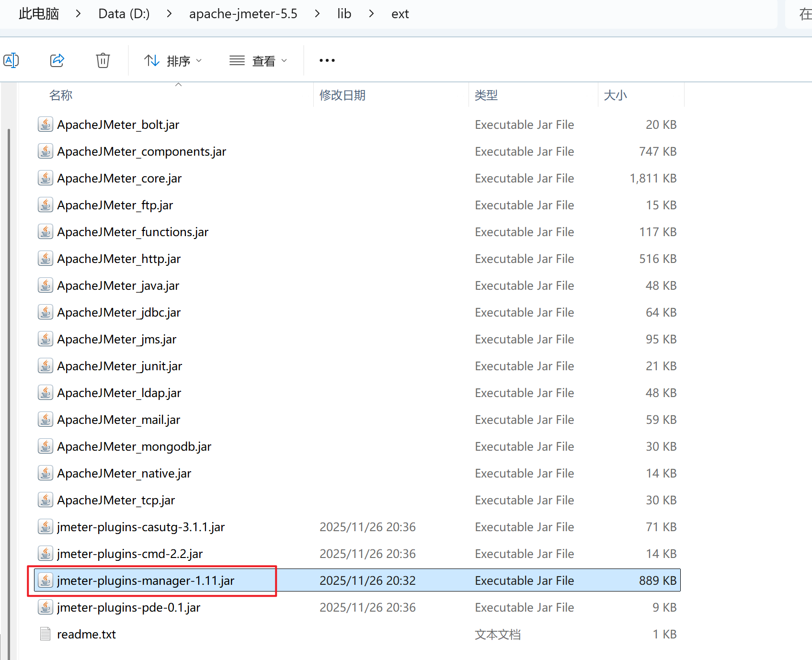Viewport: 812px width, 660px height.
Task: Click the jar icon of ApacheJMeter_ldap.jar
Action: [46, 393]
